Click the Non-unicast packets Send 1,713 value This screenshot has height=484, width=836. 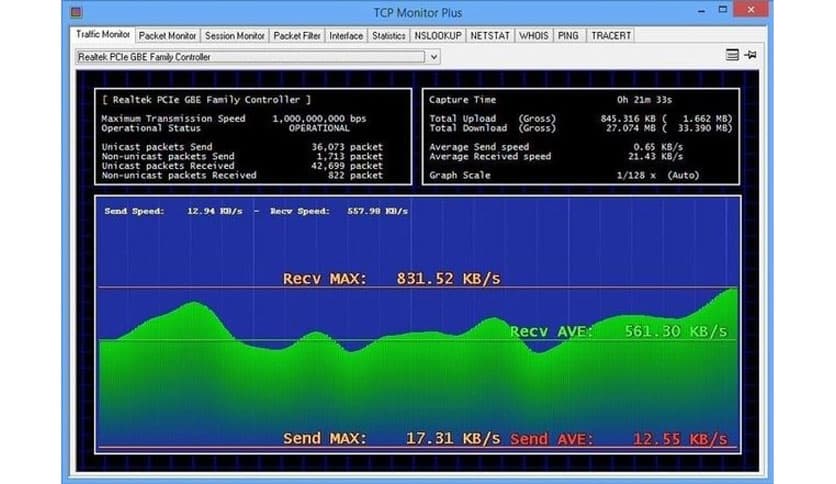[350, 156]
